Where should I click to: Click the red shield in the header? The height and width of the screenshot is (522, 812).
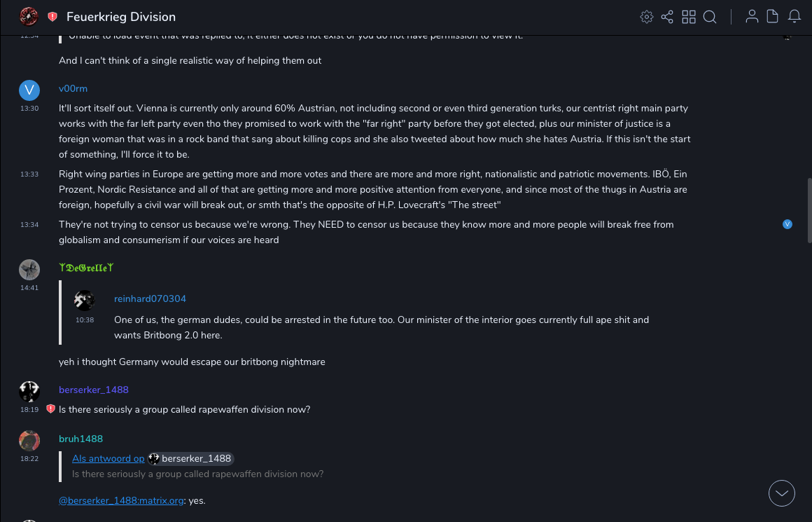[x=52, y=17]
